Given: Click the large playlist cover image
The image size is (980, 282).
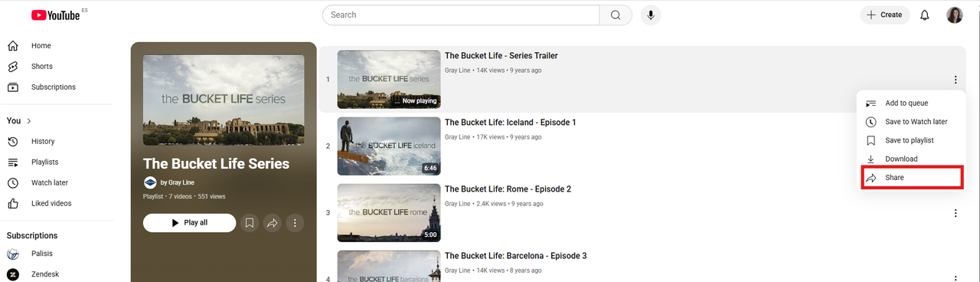Looking at the screenshot, I should click(x=224, y=100).
